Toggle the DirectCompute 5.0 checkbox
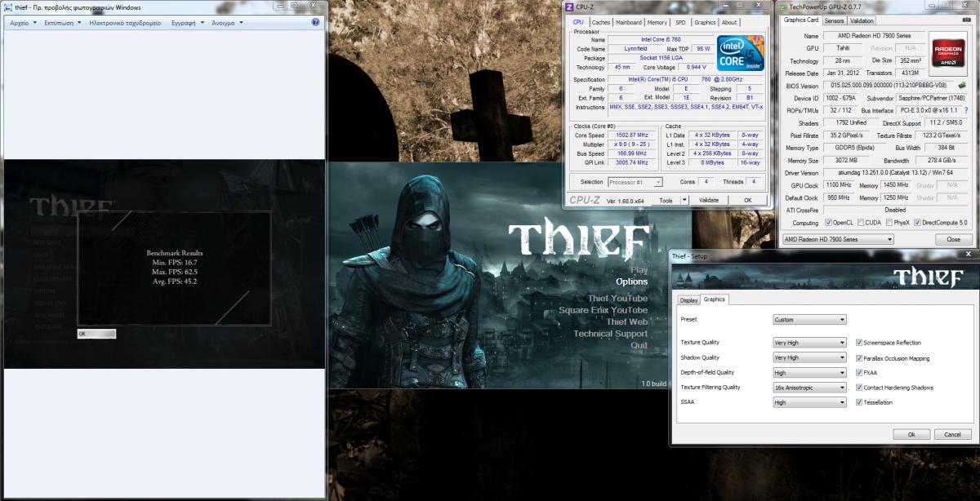 click(x=918, y=222)
